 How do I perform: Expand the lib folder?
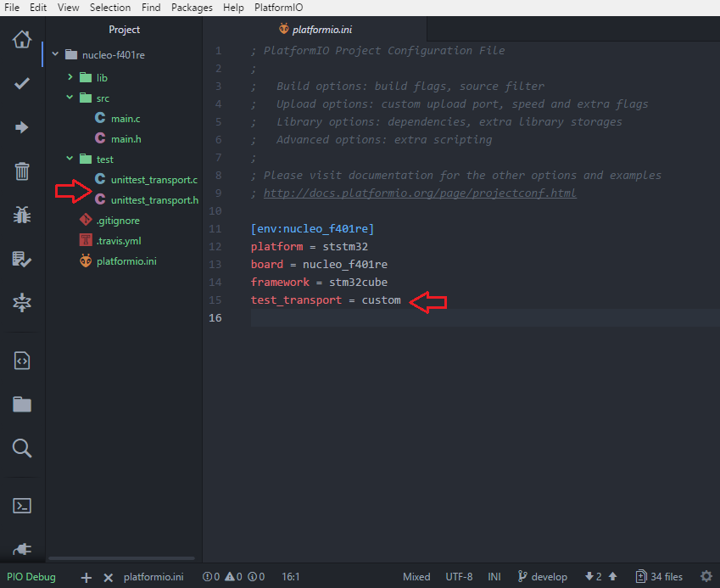[70, 76]
